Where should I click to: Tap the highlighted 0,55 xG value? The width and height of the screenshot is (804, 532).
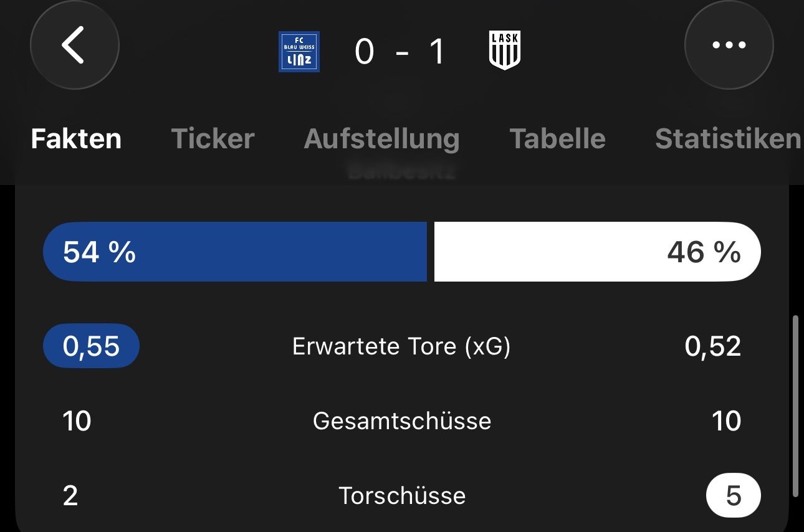pyautogui.click(x=91, y=346)
